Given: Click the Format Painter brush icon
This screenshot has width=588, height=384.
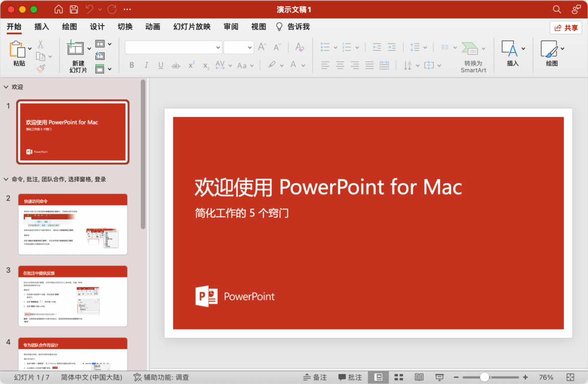Looking at the screenshot, I should pyautogui.click(x=41, y=69).
